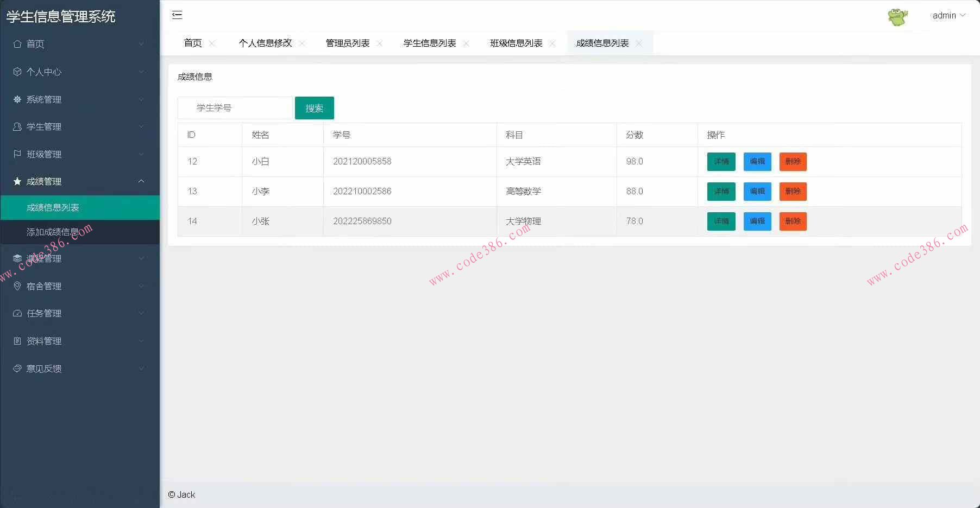
Task: Click the collapse sidebar hamburger icon
Action: [177, 15]
